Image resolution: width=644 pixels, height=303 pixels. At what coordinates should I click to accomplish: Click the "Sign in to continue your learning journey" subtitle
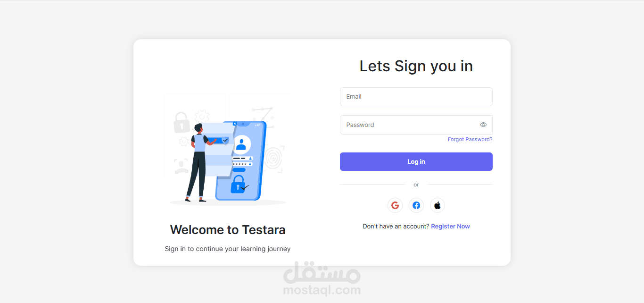click(228, 249)
